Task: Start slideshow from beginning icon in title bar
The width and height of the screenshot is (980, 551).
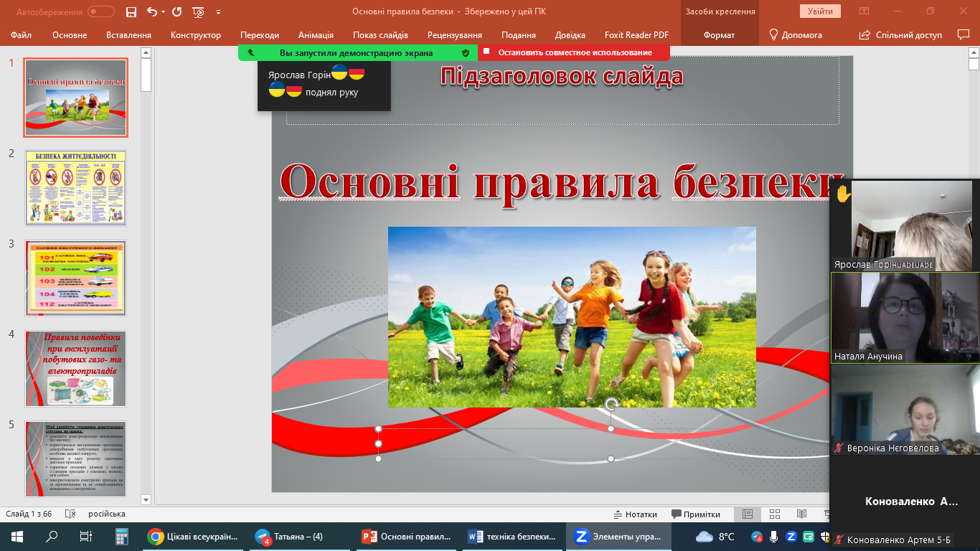Action: tap(199, 12)
